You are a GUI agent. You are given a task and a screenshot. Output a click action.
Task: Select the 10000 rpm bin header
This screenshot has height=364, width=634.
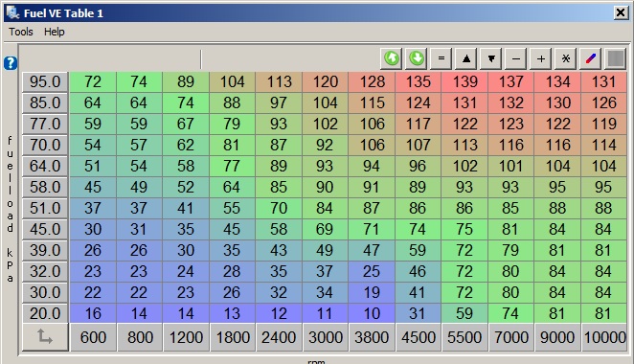pyautogui.click(x=604, y=337)
